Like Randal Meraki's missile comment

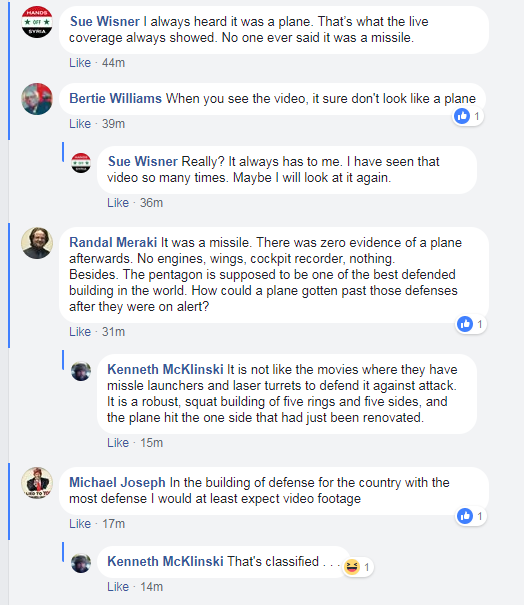click(x=80, y=332)
